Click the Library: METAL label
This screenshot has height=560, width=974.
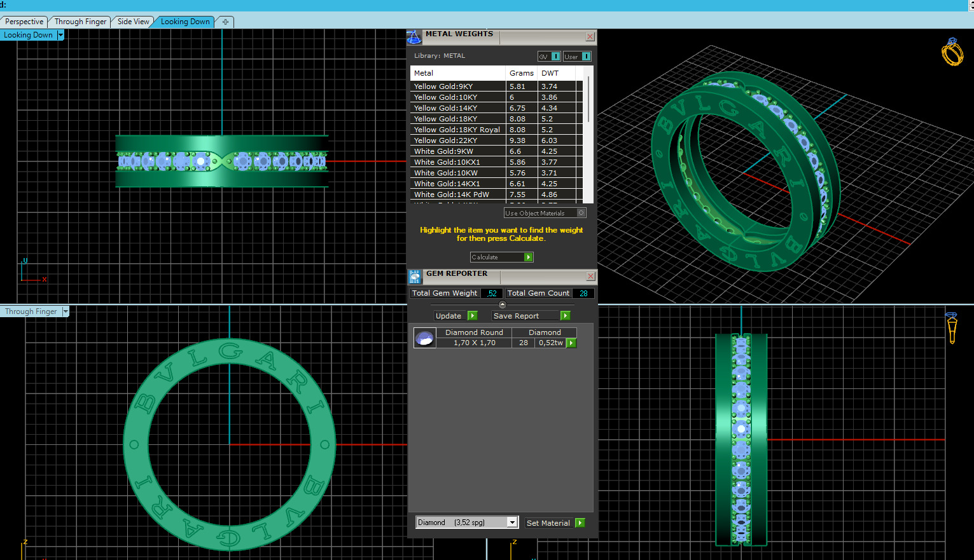click(440, 56)
